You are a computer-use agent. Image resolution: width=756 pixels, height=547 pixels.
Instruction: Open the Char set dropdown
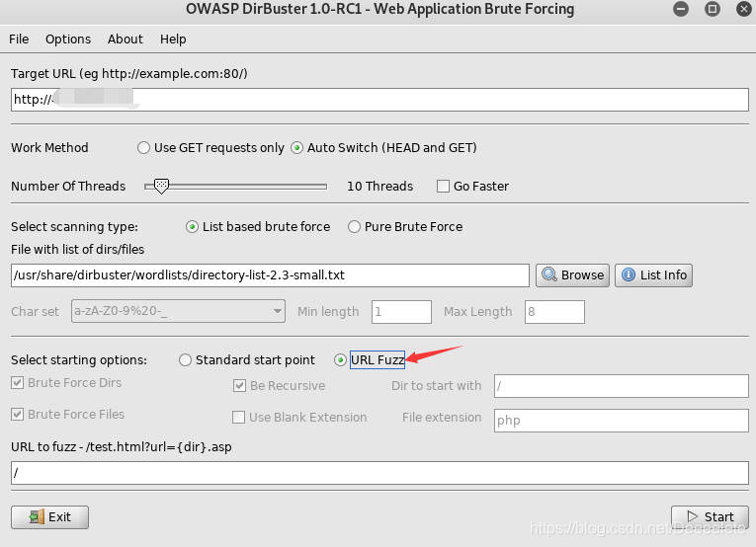(178, 311)
